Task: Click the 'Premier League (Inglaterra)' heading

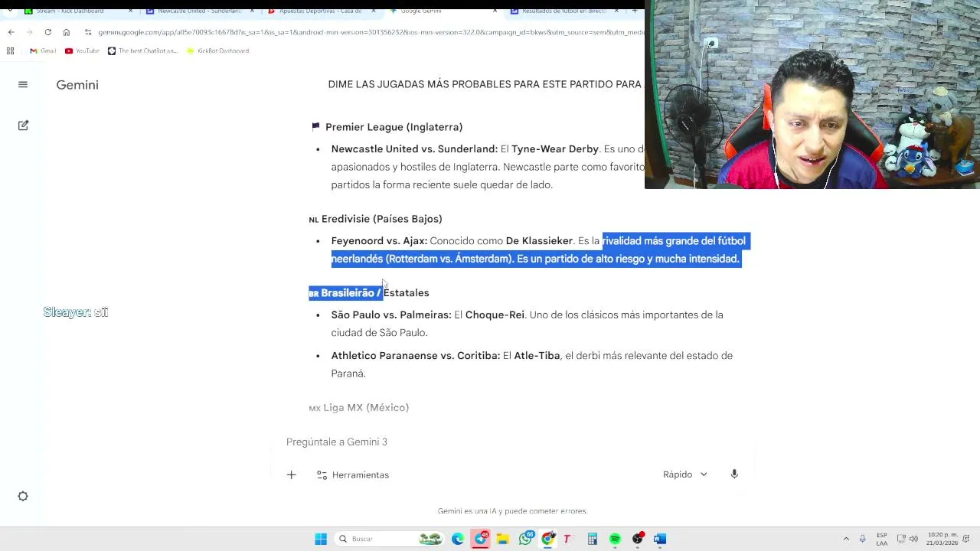Action: [x=394, y=127]
